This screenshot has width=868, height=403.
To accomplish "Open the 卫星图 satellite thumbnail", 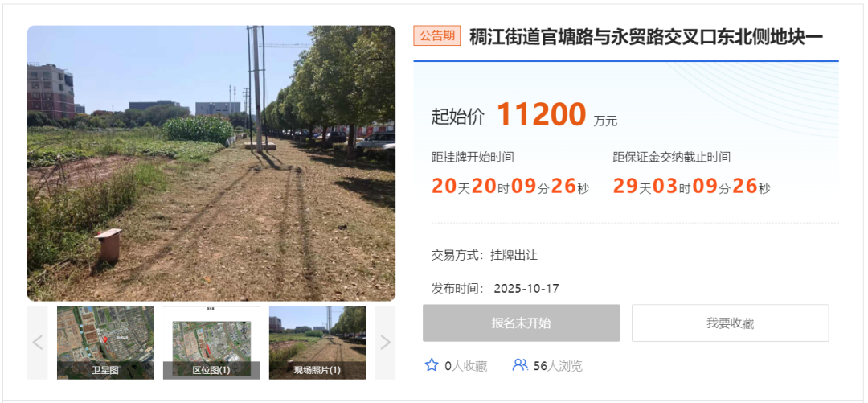I will [x=105, y=343].
